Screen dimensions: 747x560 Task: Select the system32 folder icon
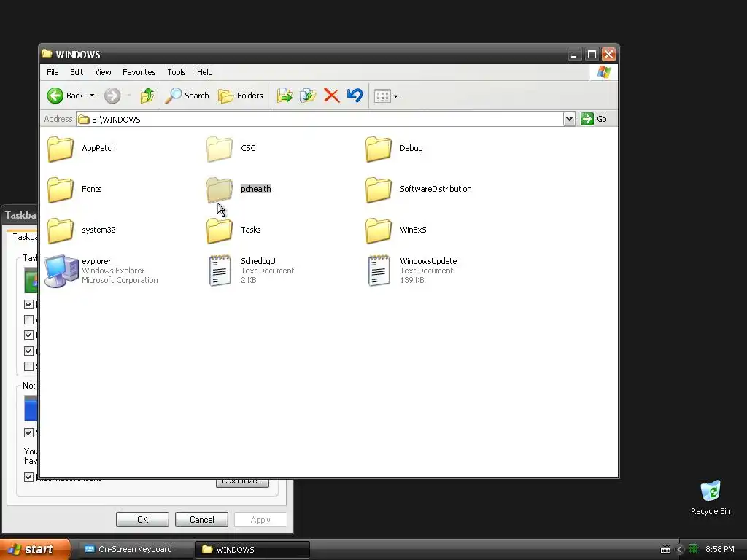pyautogui.click(x=61, y=231)
